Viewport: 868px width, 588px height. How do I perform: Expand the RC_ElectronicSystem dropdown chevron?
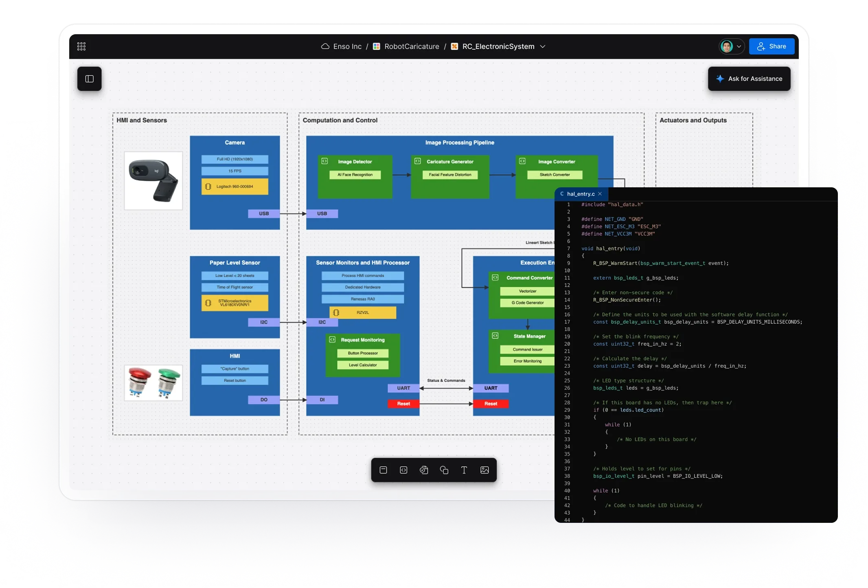click(x=543, y=46)
